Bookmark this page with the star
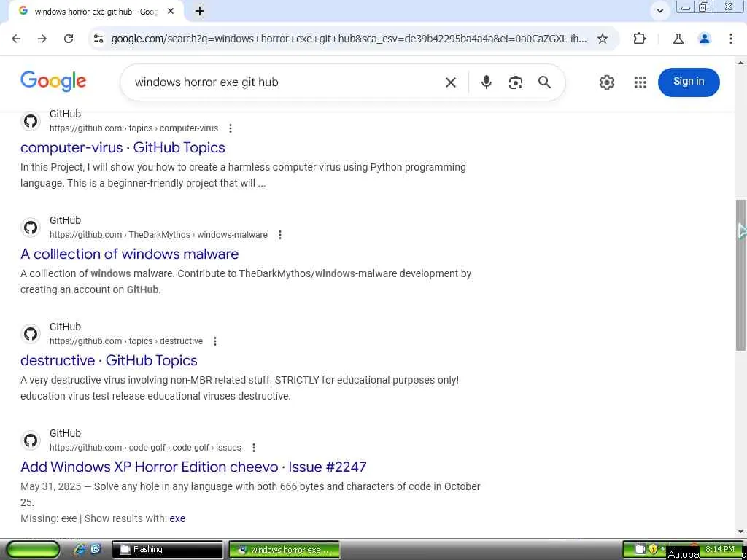747x560 pixels. pos(603,39)
